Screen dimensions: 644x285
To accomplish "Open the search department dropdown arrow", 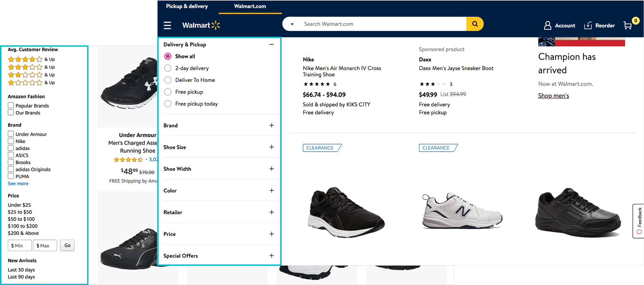I will tap(292, 24).
